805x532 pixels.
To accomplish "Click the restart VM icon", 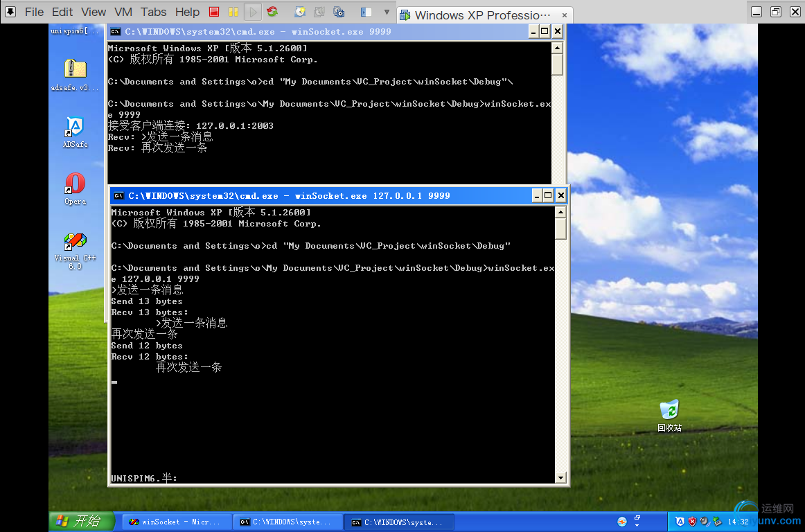I will tap(272, 11).
